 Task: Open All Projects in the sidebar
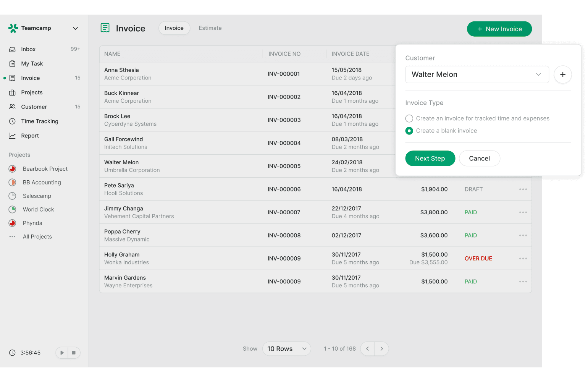point(37,237)
